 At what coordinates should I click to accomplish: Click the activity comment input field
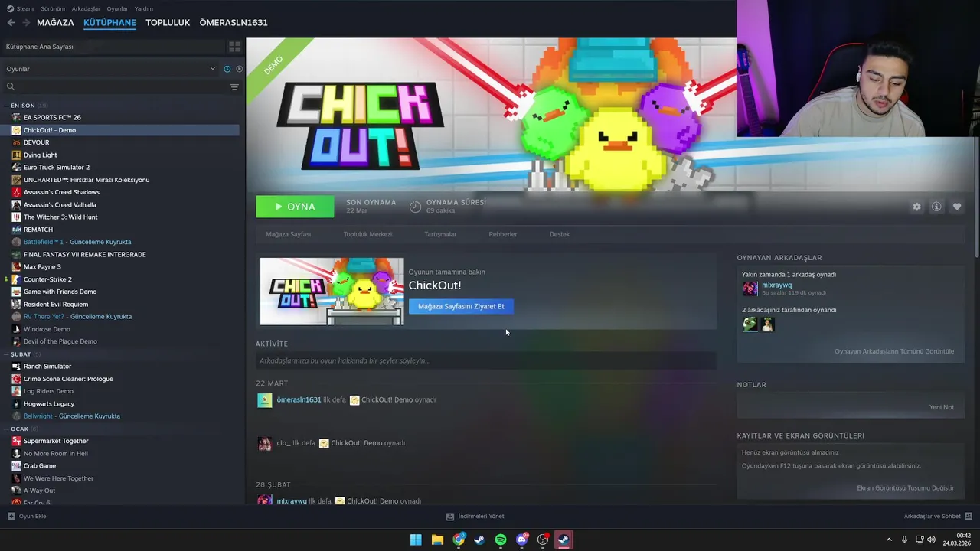coord(486,360)
